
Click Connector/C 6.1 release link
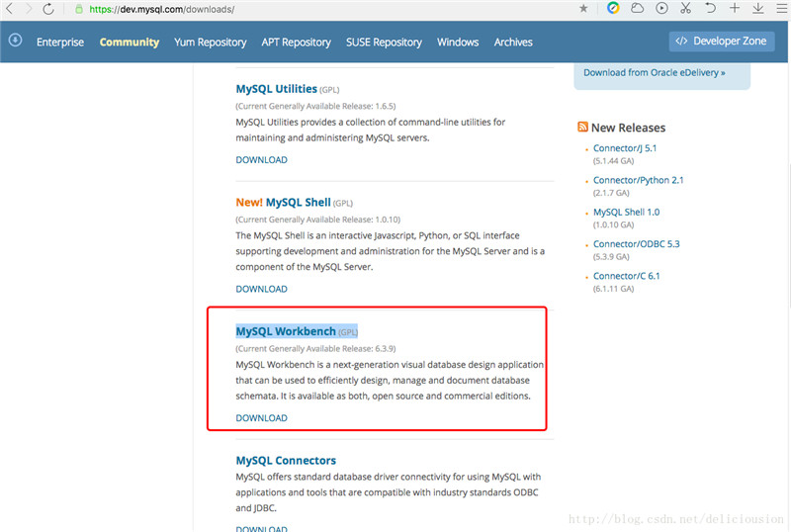pyautogui.click(x=626, y=276)
